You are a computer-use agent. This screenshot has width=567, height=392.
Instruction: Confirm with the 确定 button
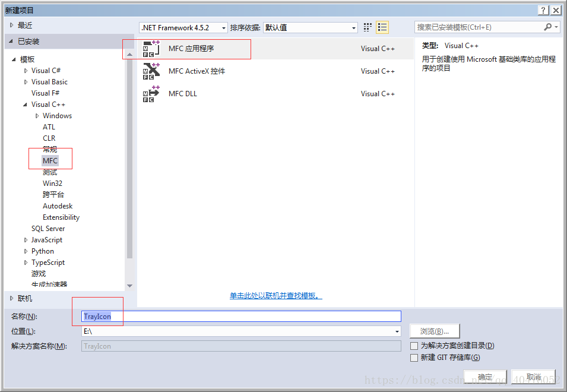coord(485,377)
